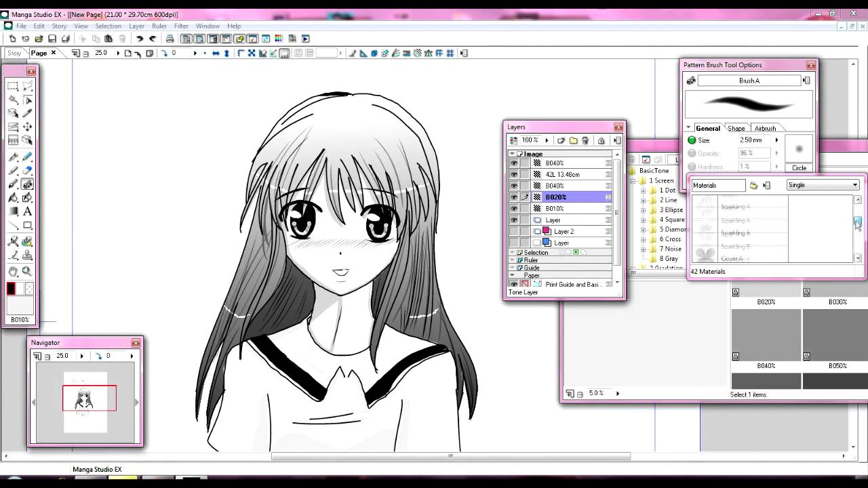This screenshot has height=488, width=868.
Task: Switch to the Shape tab
Action: (x=736, y=128)
